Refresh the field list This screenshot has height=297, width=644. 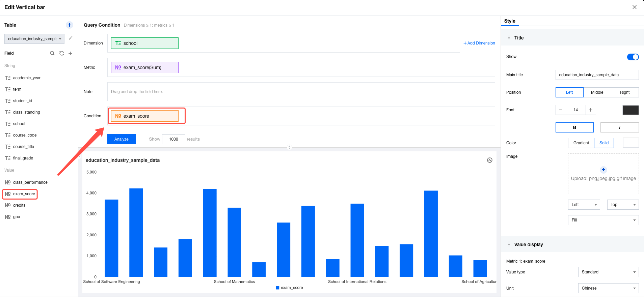62,53
